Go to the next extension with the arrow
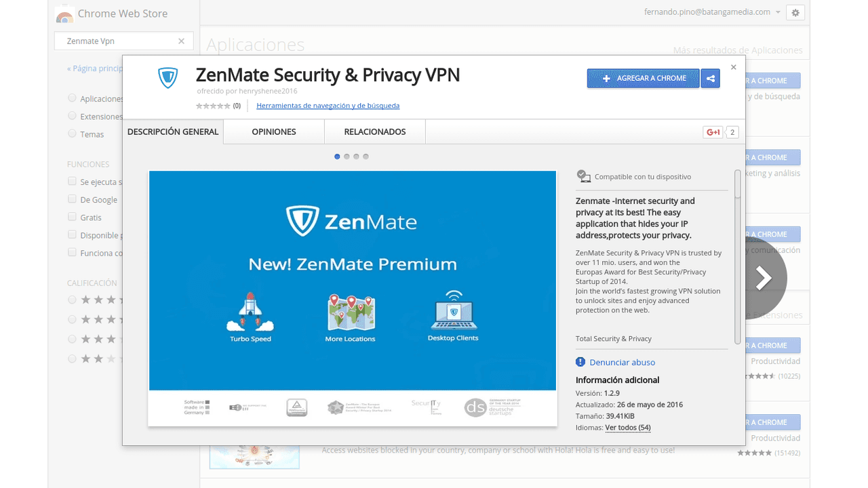 point(764,278)
